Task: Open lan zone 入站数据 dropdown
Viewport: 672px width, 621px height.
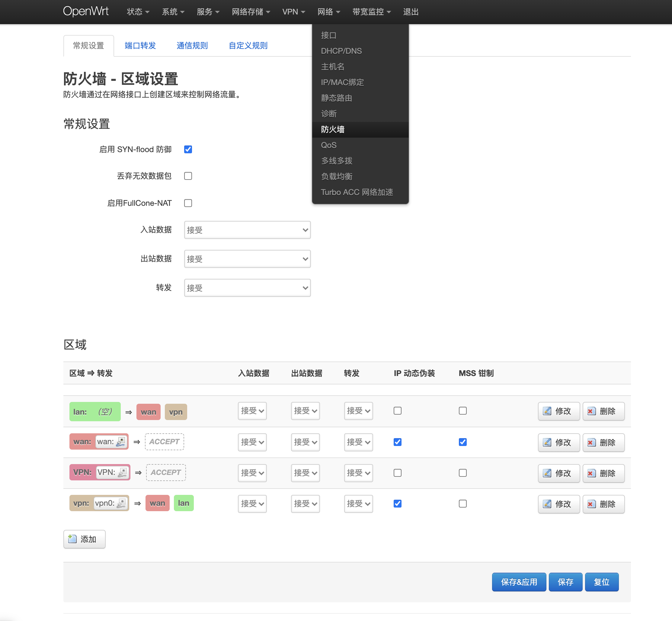Action: 252,411
